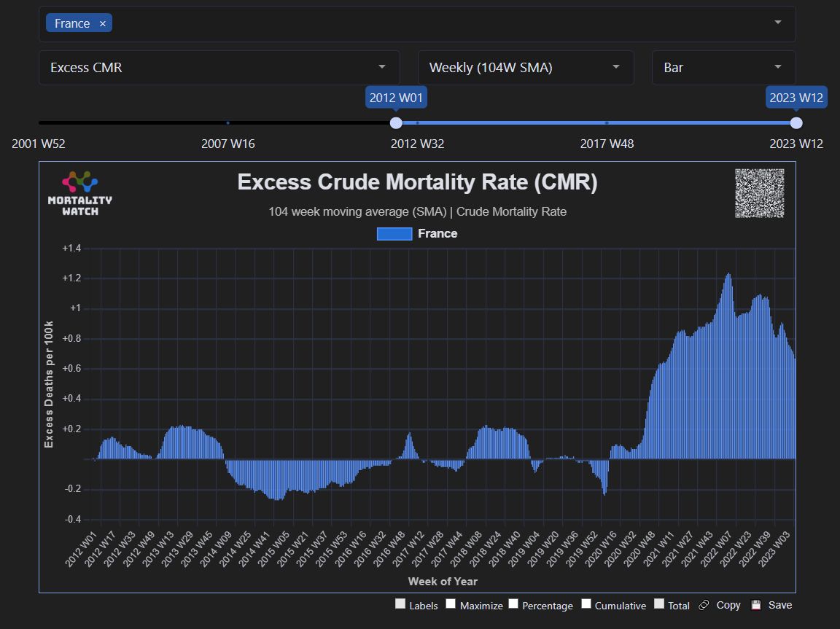Check the Maximize option
This screenshot has height=629, width=840.
tap(451, 604)
